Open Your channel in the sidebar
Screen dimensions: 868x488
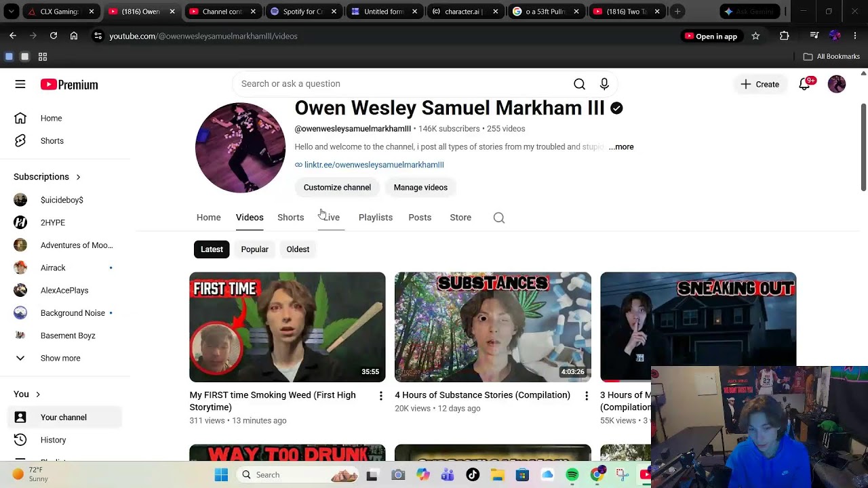click(x=65, y=418)
